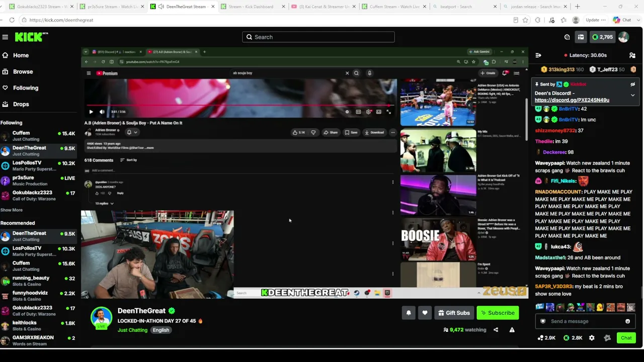Image resolution: width=644 pixels, height=362 pixels.
Task: Open the emote picker in chat input
Action: click(627, 321)
